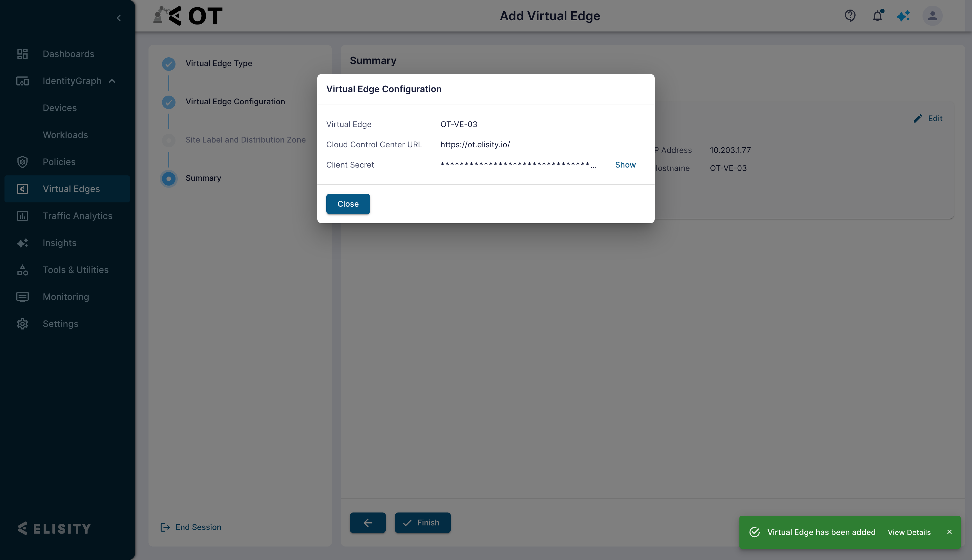The image size is (972, 560).
Task: Click the Monitoring screen icon
Action: pos(22,297)
